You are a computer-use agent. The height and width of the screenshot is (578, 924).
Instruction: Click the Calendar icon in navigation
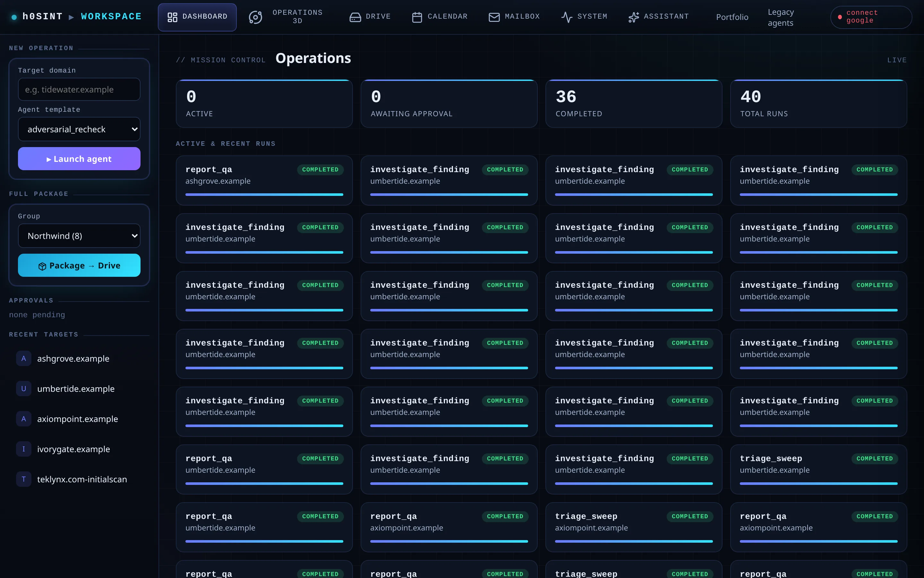tap(417, 17)
